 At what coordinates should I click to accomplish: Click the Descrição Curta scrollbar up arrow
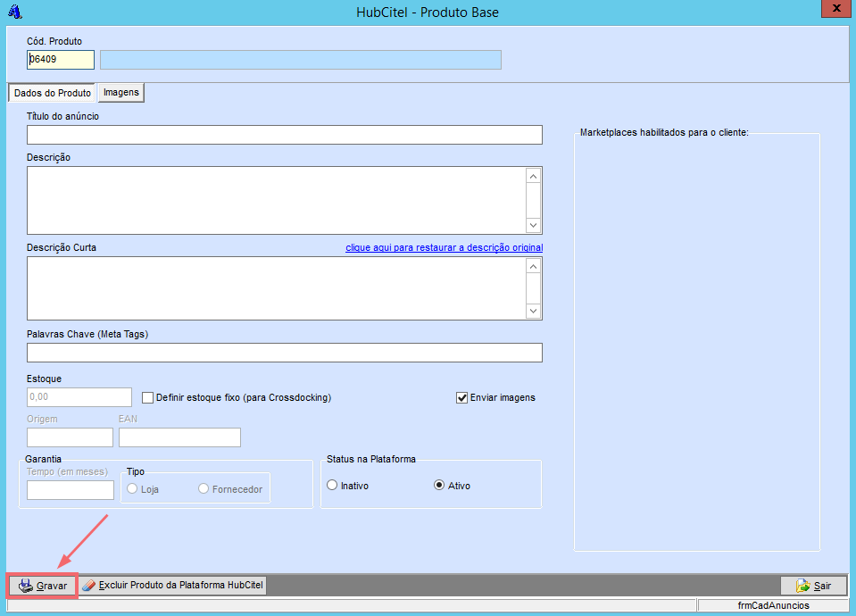coord(534,266)
